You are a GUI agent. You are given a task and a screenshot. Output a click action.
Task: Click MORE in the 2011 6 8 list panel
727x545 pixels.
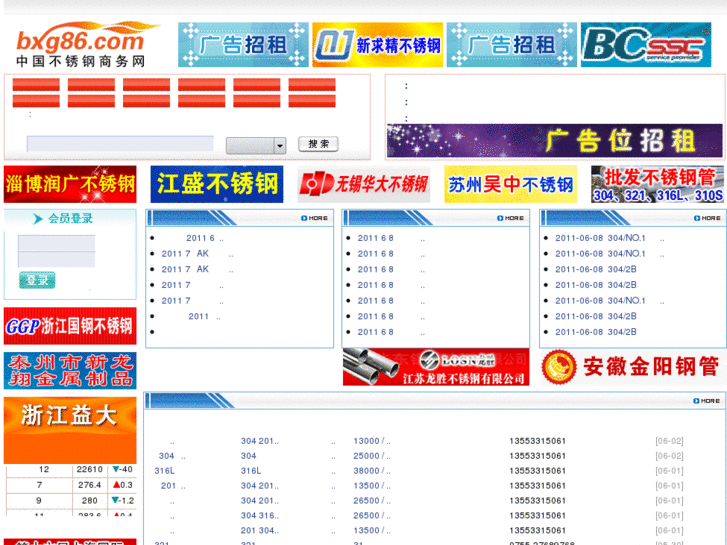point(510,218)
